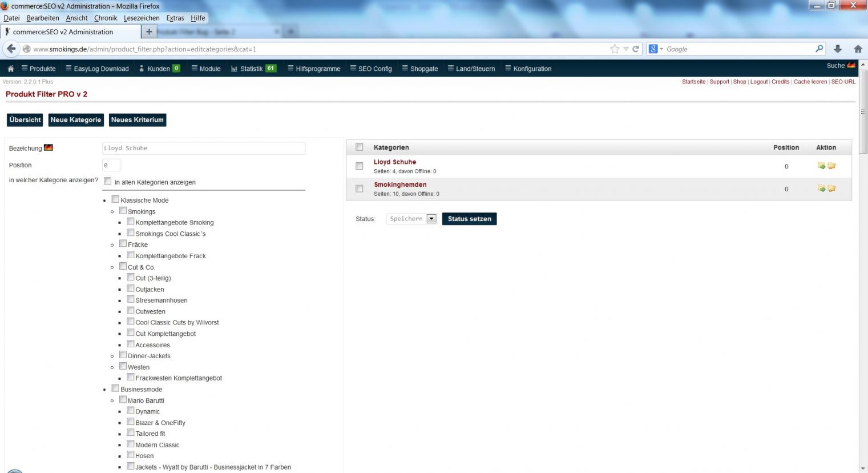Open the Firefox downloads arrow icon
Screen dimensions: 868x473
838,49
